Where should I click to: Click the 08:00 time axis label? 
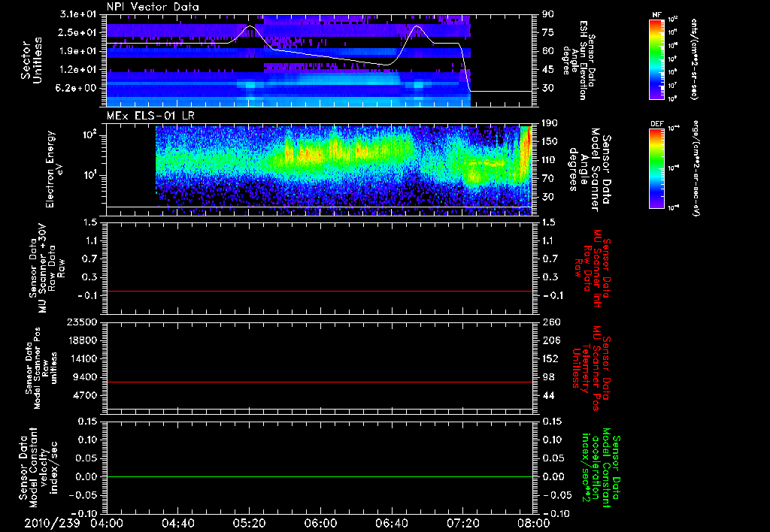pos(533,523)
